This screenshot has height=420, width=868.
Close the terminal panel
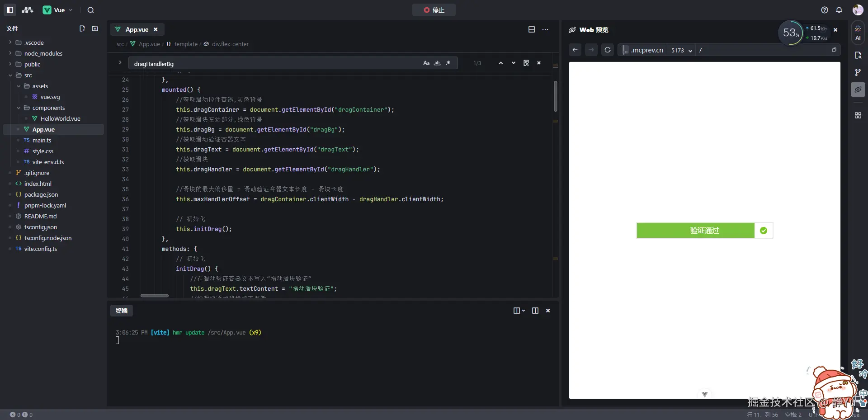point(548,311)
